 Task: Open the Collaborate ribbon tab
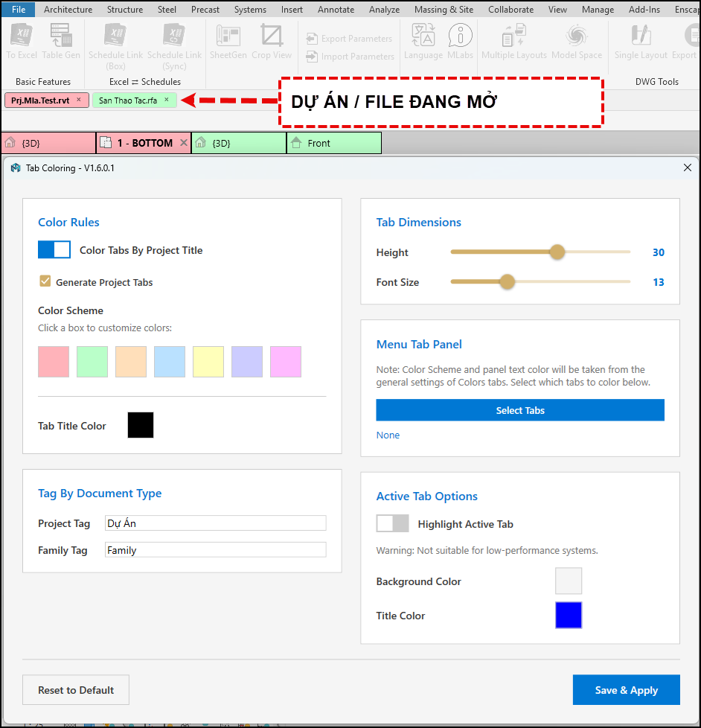coord(510,9)
